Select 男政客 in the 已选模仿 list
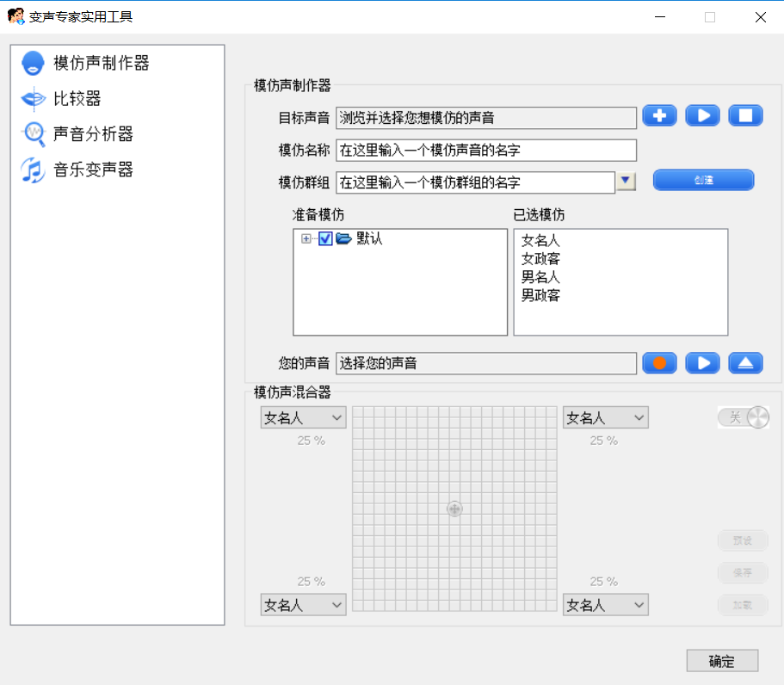784x685 pixels. tap(540, 295)
